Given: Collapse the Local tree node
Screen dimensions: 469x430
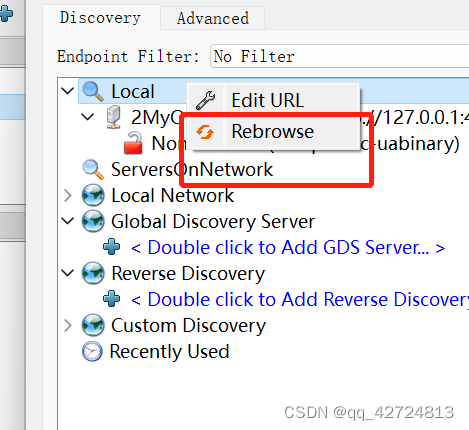Looking at the screenshot, I should (x=68, y=91).
